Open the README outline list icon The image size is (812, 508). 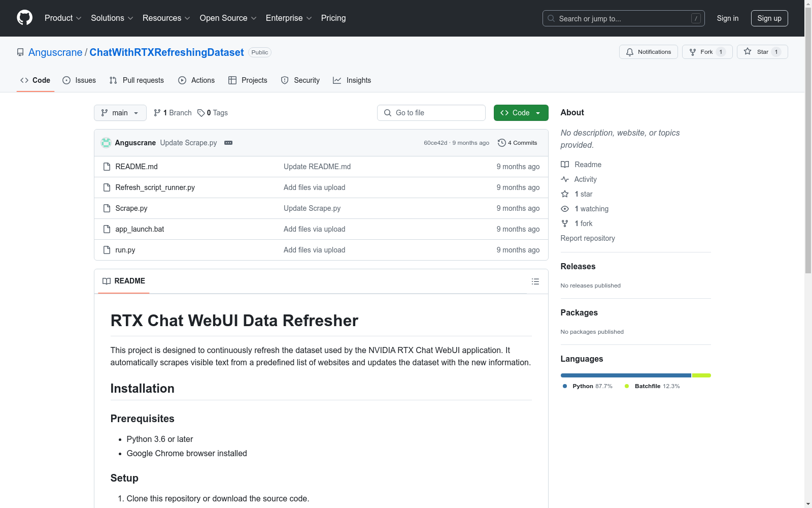pos(535,281)
